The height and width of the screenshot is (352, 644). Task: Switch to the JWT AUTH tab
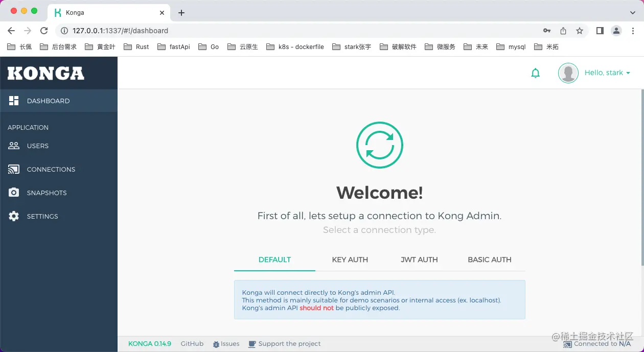pyautogui.click(x=419, y=260)
